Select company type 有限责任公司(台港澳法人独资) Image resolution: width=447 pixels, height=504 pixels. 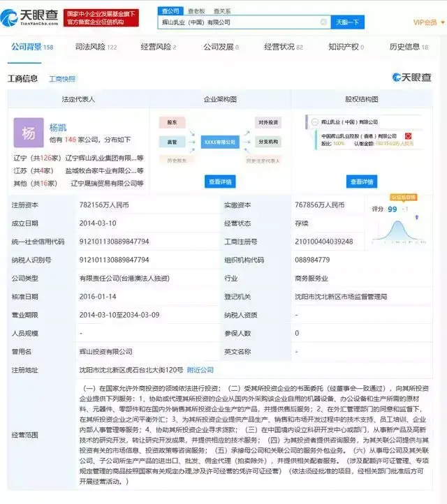(x=124, y=279)
